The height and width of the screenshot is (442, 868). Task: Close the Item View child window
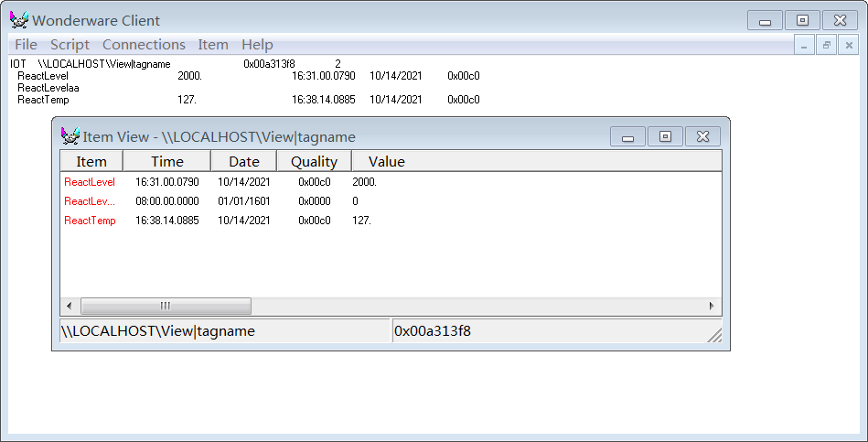coord(702,136)
